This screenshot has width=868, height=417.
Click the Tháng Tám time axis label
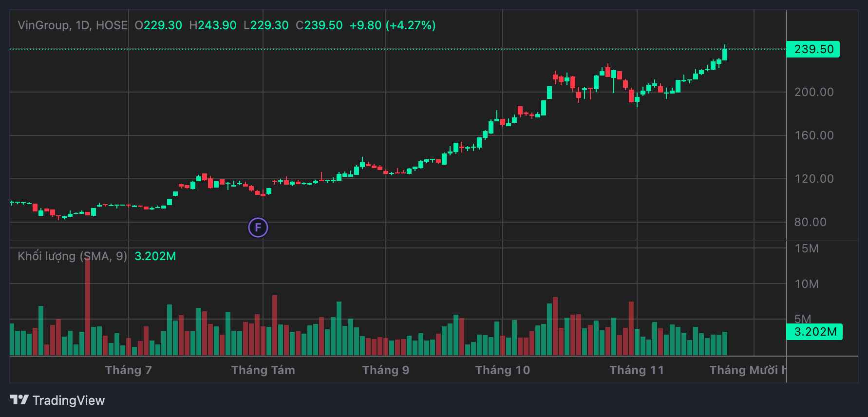pos(263,370)
